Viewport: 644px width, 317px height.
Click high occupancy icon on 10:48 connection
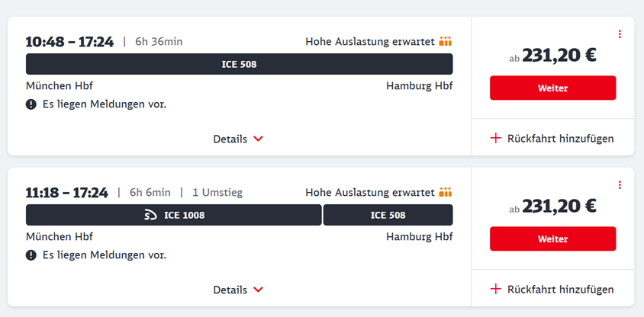445,41
